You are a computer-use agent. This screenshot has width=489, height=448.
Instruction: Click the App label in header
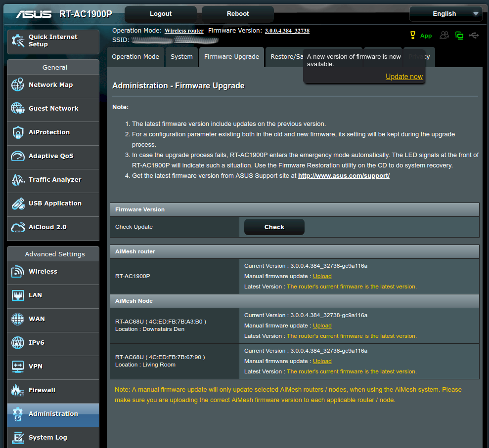[426, 36]
